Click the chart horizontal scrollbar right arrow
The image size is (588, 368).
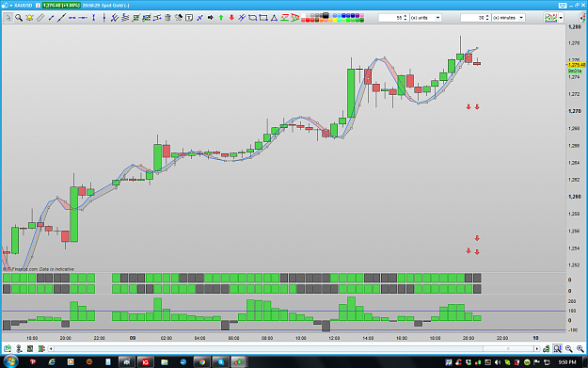tap(536, 349)
